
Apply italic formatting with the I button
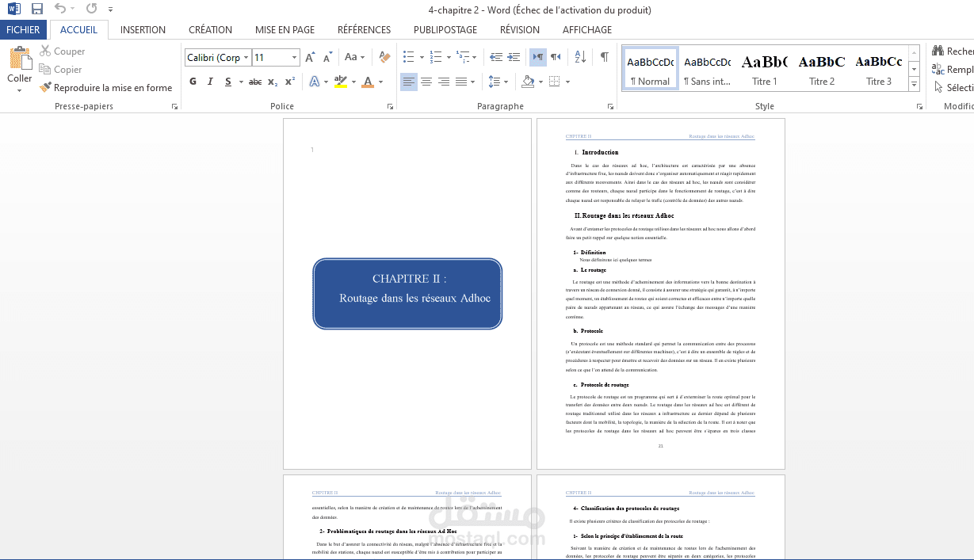210,82
